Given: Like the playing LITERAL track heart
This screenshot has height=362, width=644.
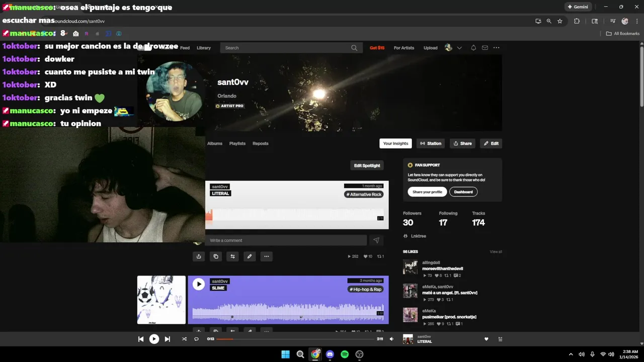Looking at the screenshot, I should click(486, 339).
